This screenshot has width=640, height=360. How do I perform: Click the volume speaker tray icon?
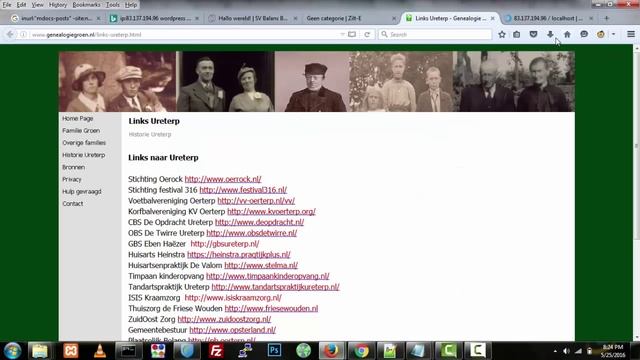pyautogui.click(x=566, y=351)
